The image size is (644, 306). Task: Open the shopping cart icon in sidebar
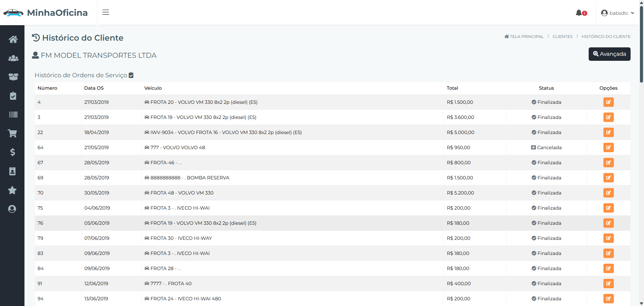point(12,133)
